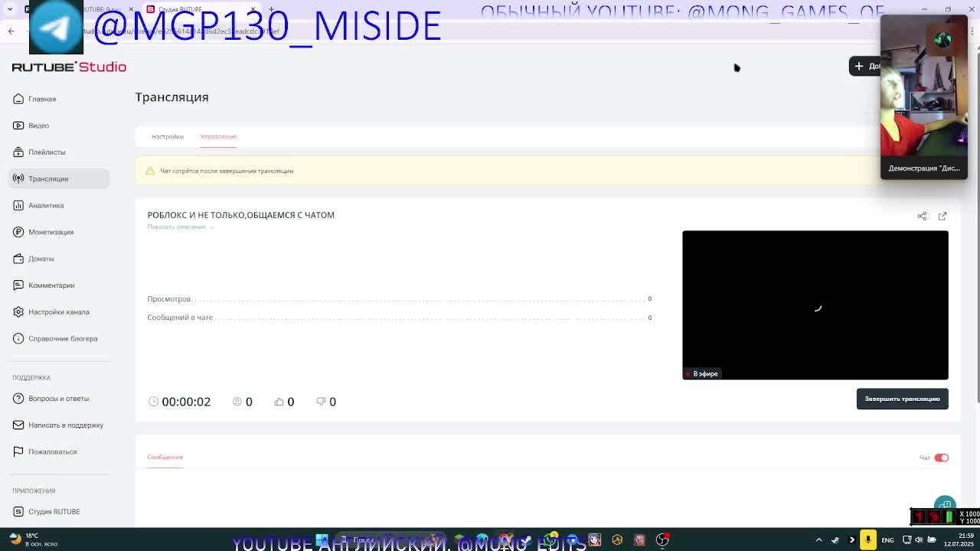Click the Главная home icon
The image size is (980, 551).
coord(18,99)
